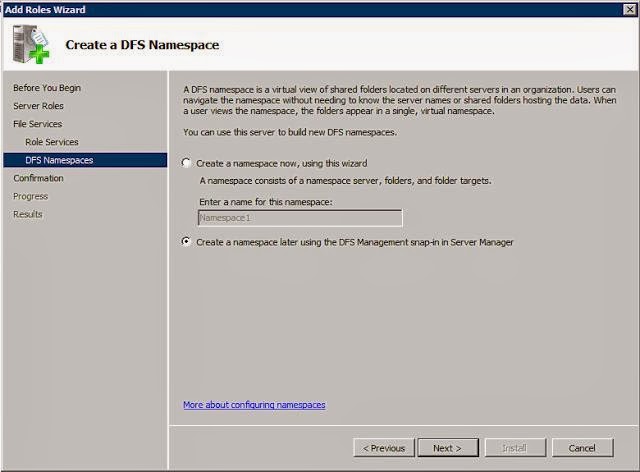The width and height of the screenshot is (640, 472).
Task: Click the Progress step in sidebar
Action: [31, 196]
